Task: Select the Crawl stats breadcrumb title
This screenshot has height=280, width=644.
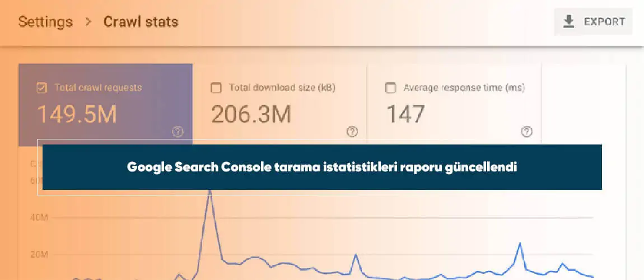Action: point(141,22)
